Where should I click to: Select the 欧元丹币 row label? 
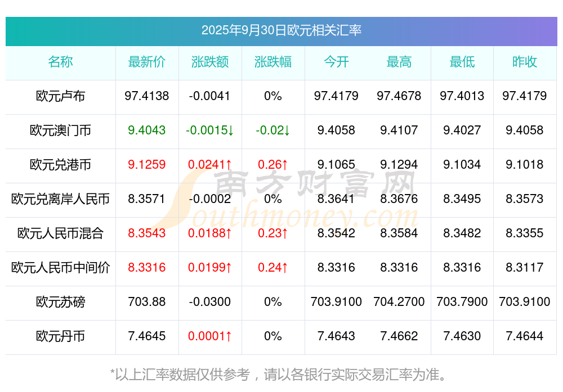pos(60,336)
